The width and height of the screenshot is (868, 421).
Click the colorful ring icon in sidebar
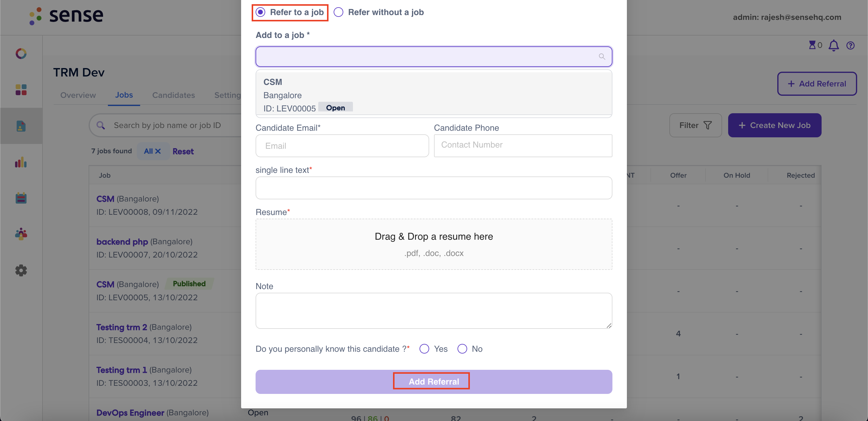21,54
